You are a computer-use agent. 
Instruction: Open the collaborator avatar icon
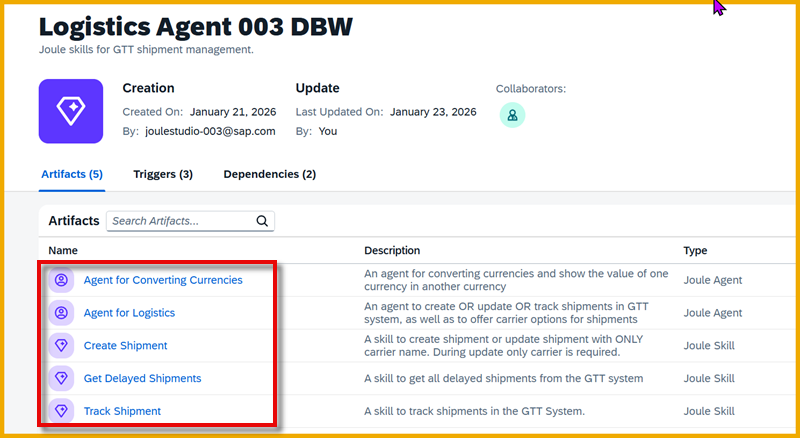(x=512, y=115)
